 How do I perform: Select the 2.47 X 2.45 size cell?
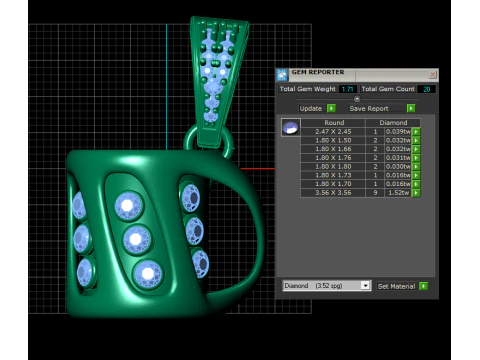pyautogui.click(x=333, y=132)
